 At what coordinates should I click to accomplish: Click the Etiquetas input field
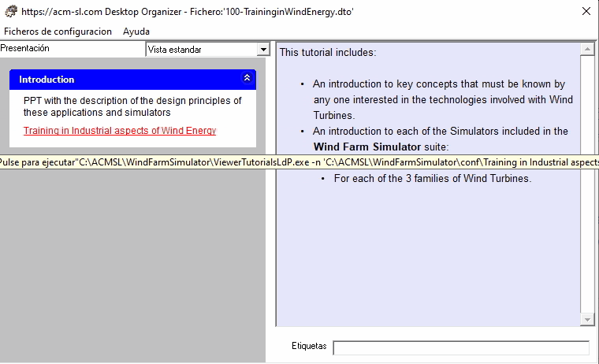[461, 347]
